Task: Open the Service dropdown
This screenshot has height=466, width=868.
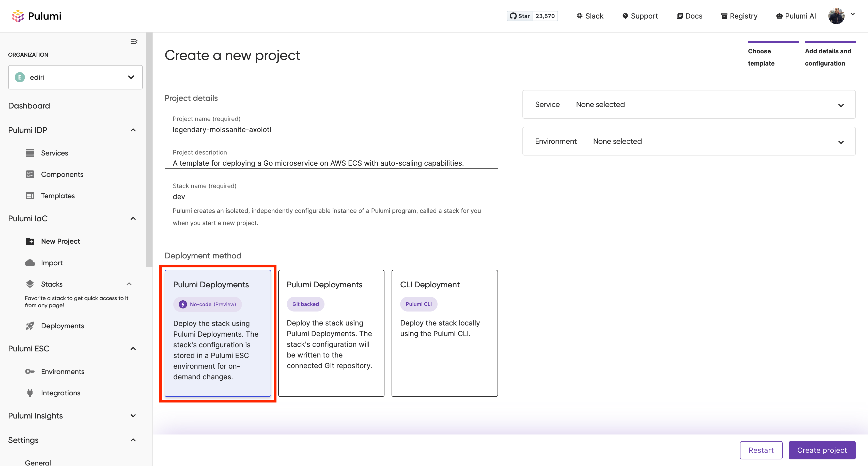Action: (689, 104)
